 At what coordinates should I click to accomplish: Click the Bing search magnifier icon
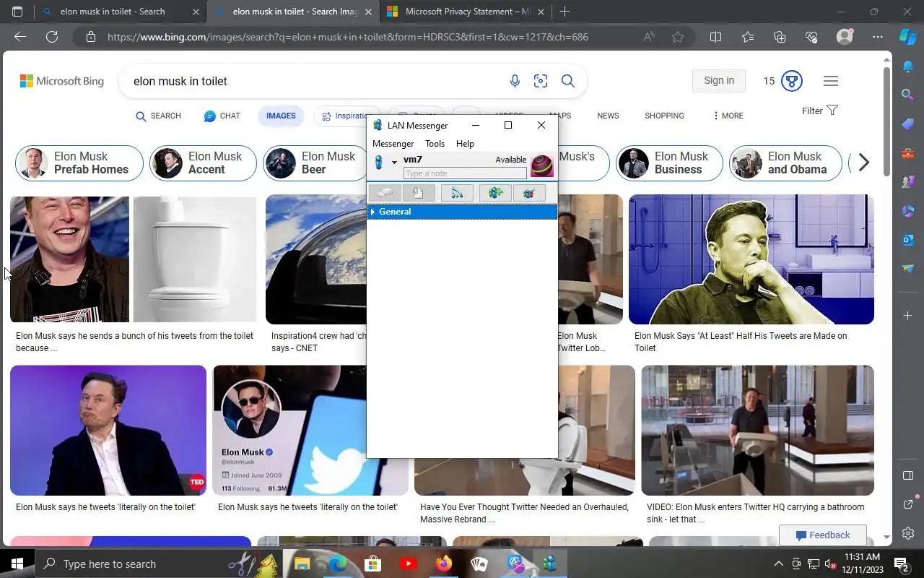pos(568,81)
